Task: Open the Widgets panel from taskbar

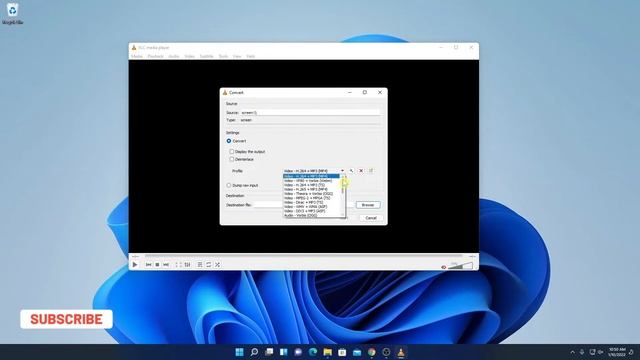Action: pyautogui.click(x=284, y=352)
